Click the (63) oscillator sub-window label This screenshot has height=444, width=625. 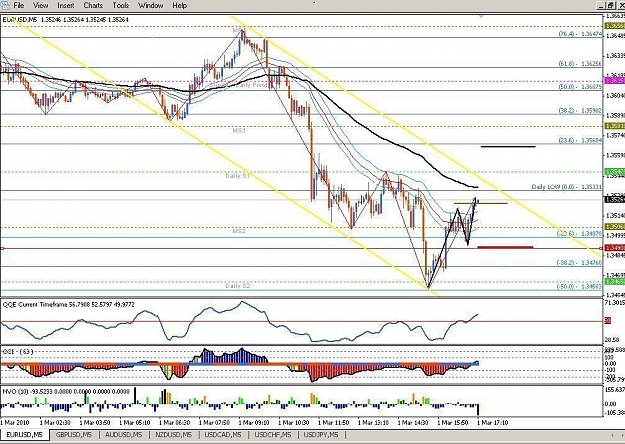click(18, 352)
